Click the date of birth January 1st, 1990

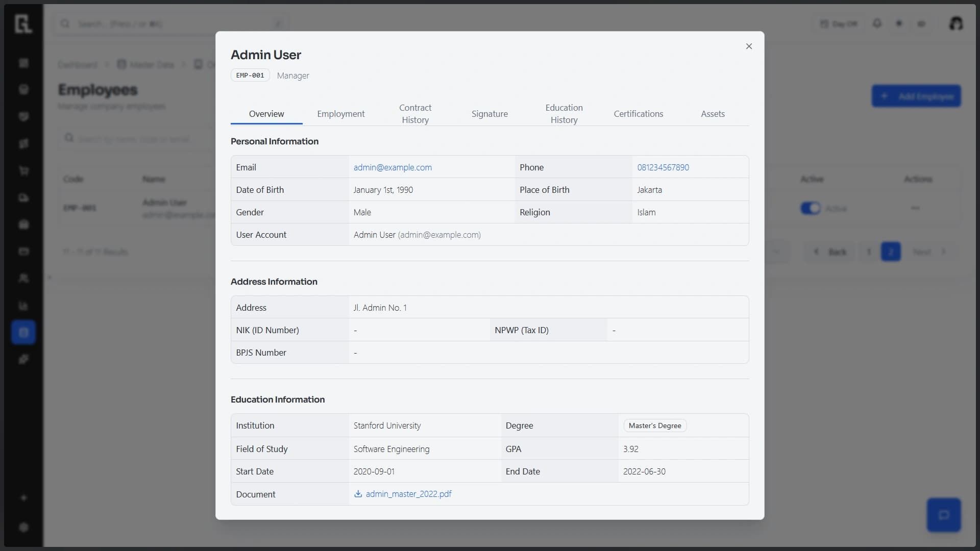point(383,190)
